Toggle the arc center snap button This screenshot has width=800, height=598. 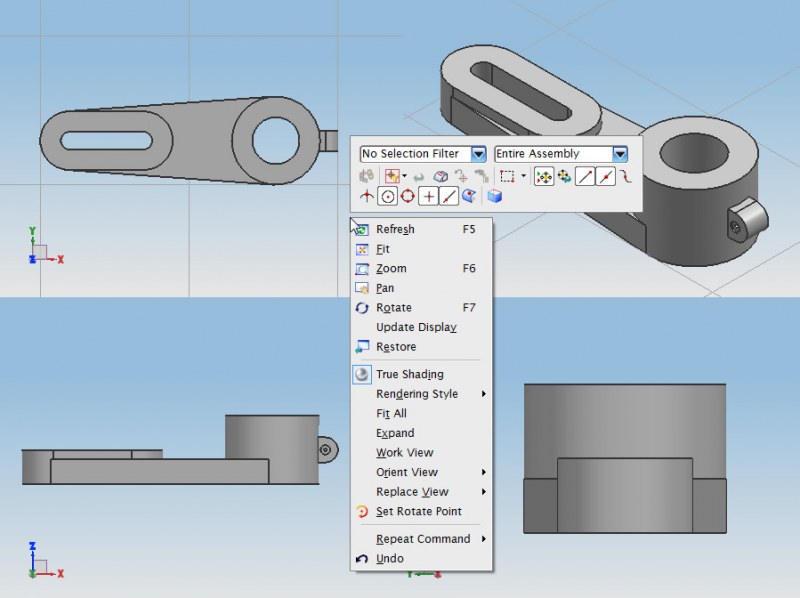coord(387,196)
